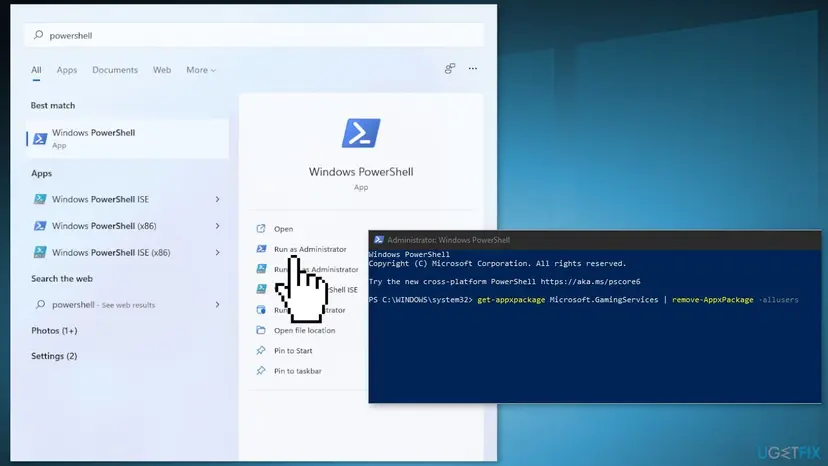Click the Run ISE as Administrator icon
This screenshot has width=828, height=466.
tap(261, 269)
